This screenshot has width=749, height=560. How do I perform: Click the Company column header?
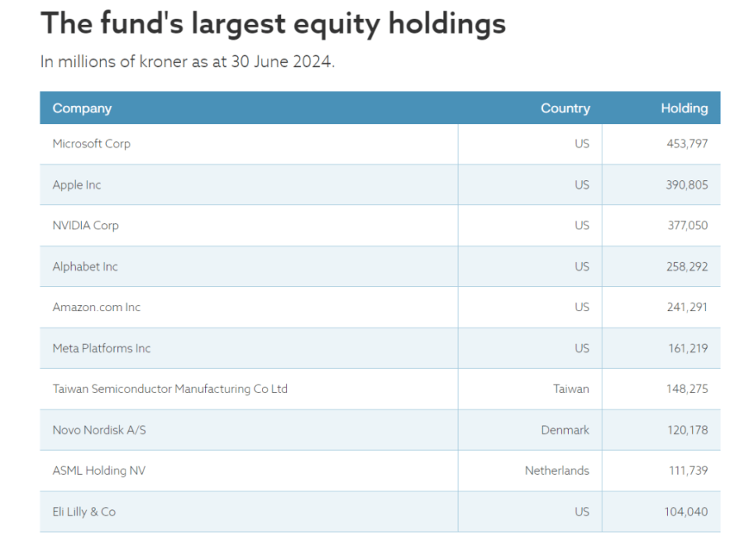point(82,108)
